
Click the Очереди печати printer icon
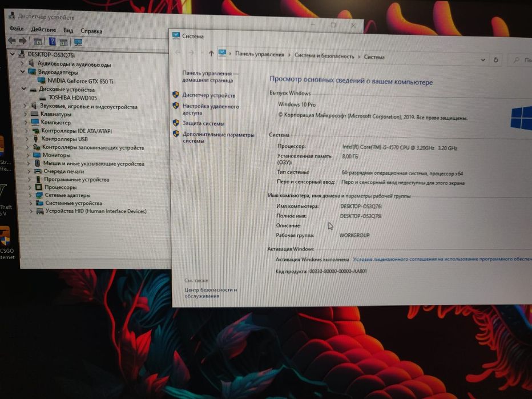(38, 171)
